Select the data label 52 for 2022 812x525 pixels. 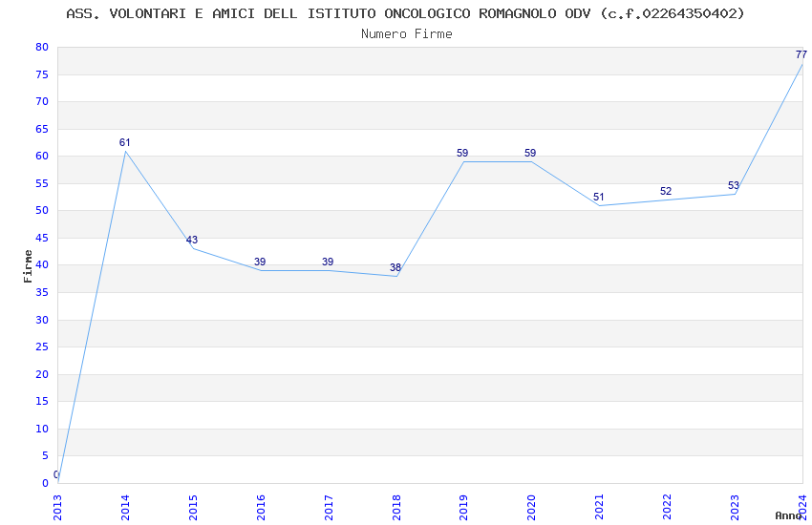click(x=666, y=191)
